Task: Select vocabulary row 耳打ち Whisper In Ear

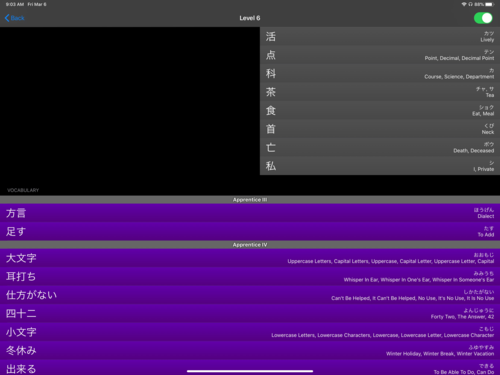Action: point(250,276)
